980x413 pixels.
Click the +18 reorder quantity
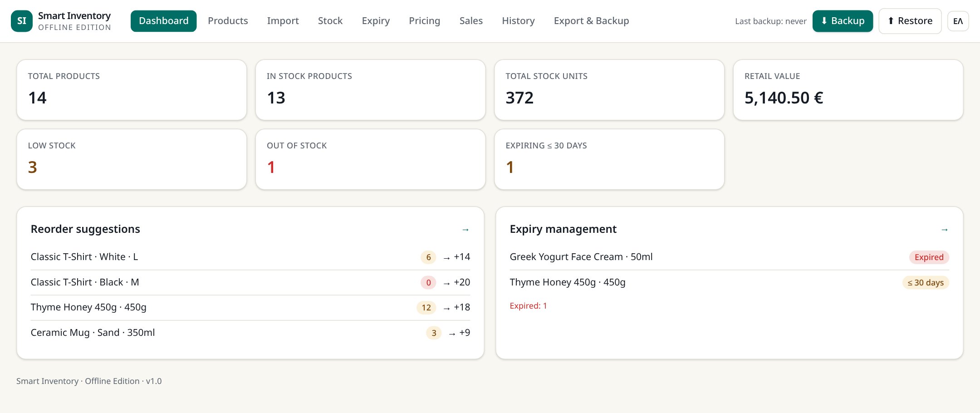coord(462,307)
